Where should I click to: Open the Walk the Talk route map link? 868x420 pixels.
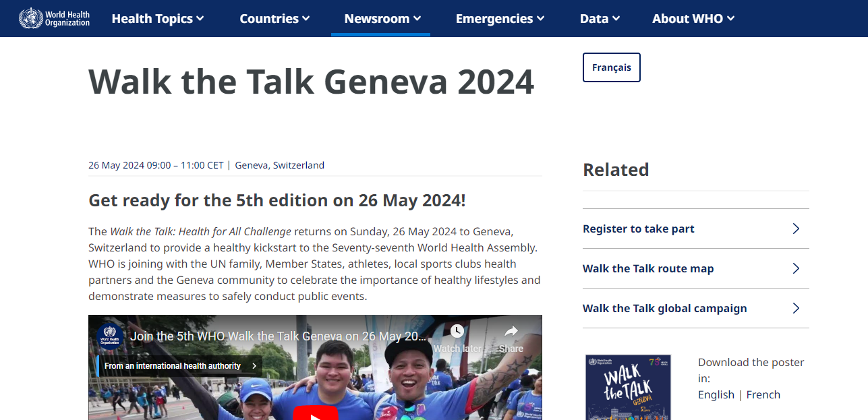tap(695, 268)
